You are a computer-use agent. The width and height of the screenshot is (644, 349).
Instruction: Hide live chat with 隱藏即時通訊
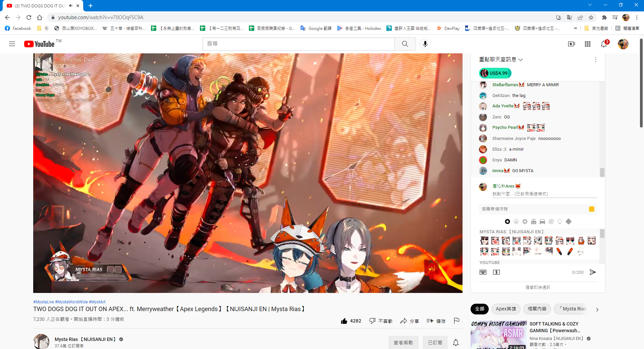pyautogui.click(x=538, y=288)
